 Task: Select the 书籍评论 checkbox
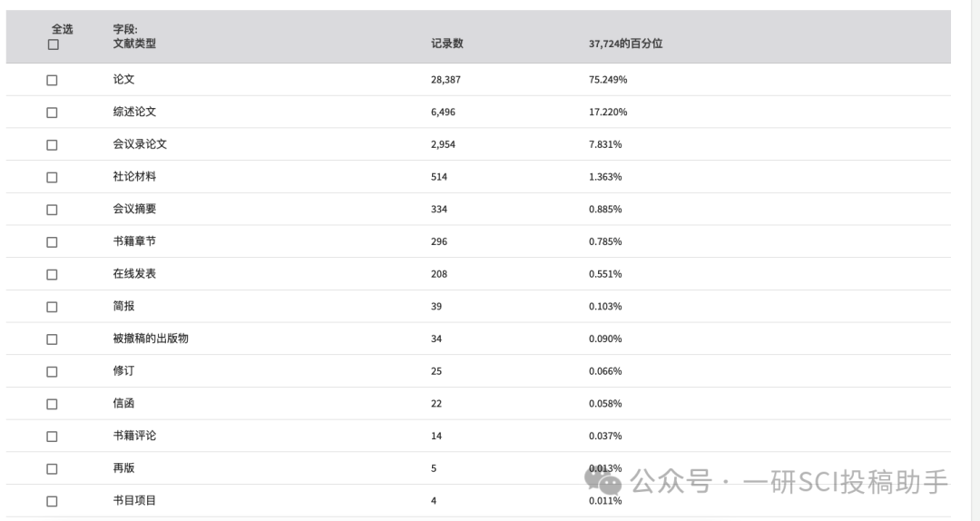[52, 437]
